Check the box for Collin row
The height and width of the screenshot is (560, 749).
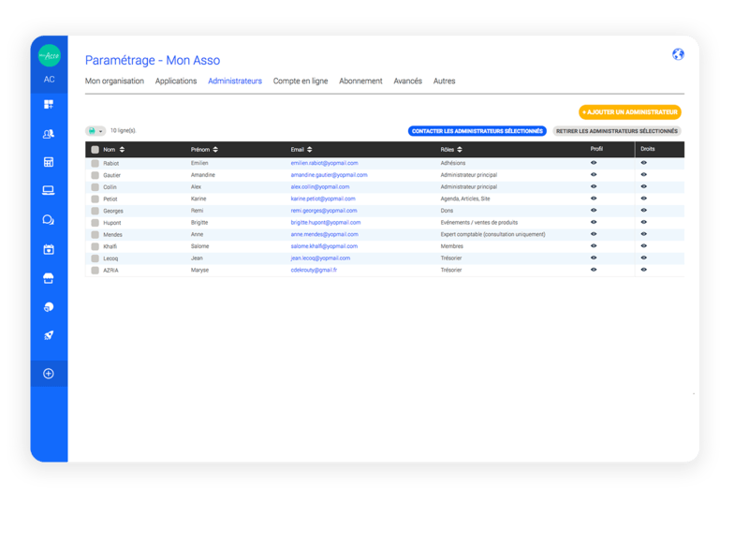coord(95,187)
